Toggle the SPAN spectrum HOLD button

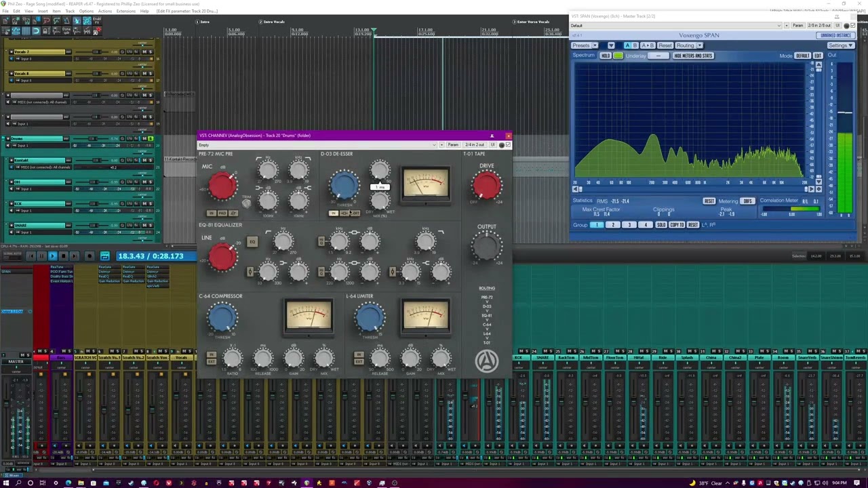(605, 56)
